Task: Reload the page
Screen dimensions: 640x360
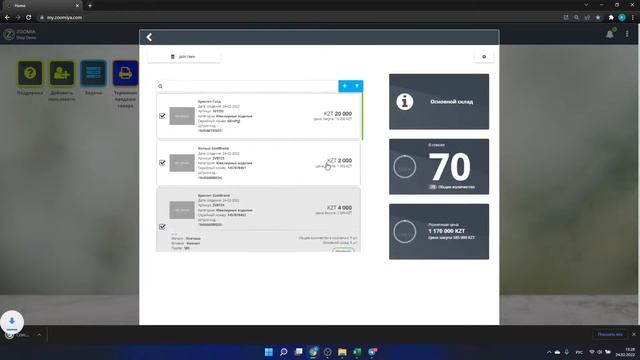Action: (x=29, y=18)
